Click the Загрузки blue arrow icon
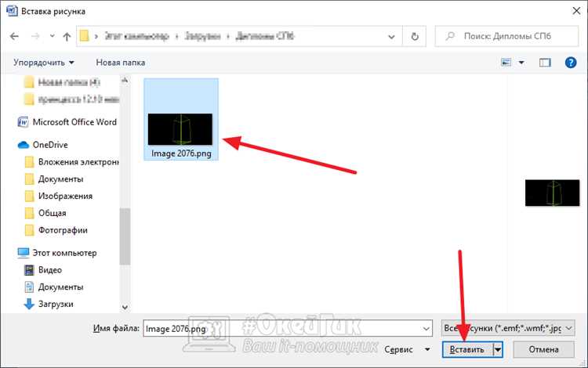588x368 pixels. 29,304
